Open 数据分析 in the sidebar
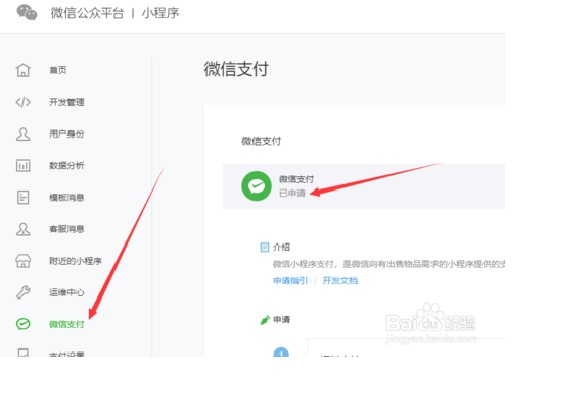The height and width of the screenshot is (413, 578). coord(67,166)
